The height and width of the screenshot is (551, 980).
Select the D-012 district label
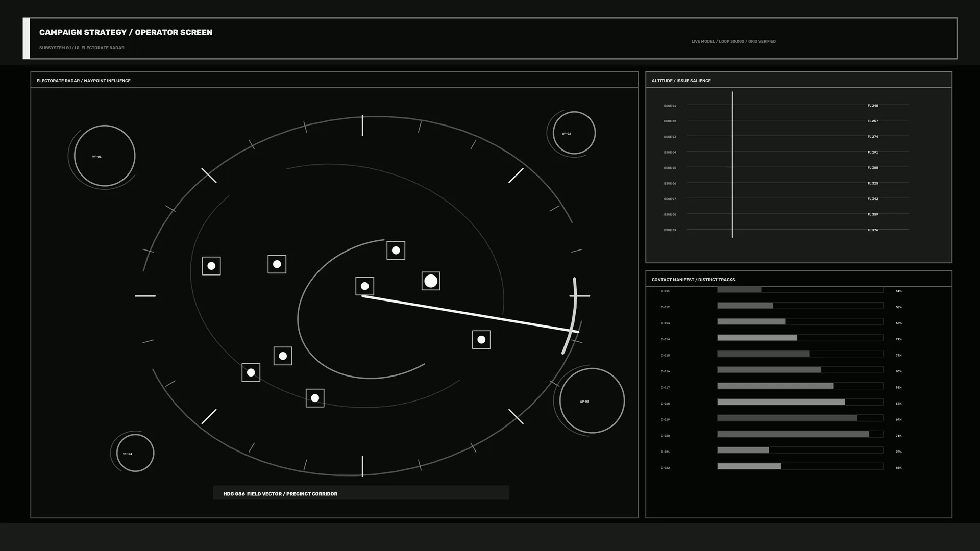pos(665,307)
